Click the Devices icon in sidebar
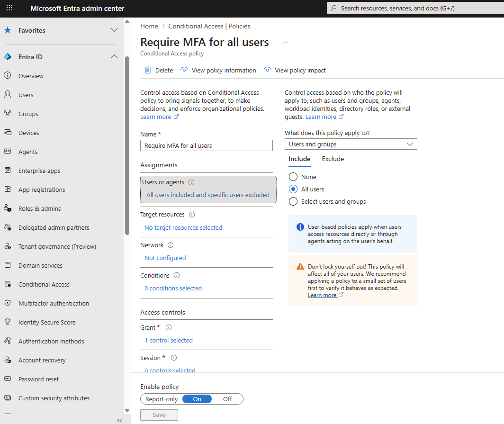Screen dimensions: 504x424 [8, 132]
